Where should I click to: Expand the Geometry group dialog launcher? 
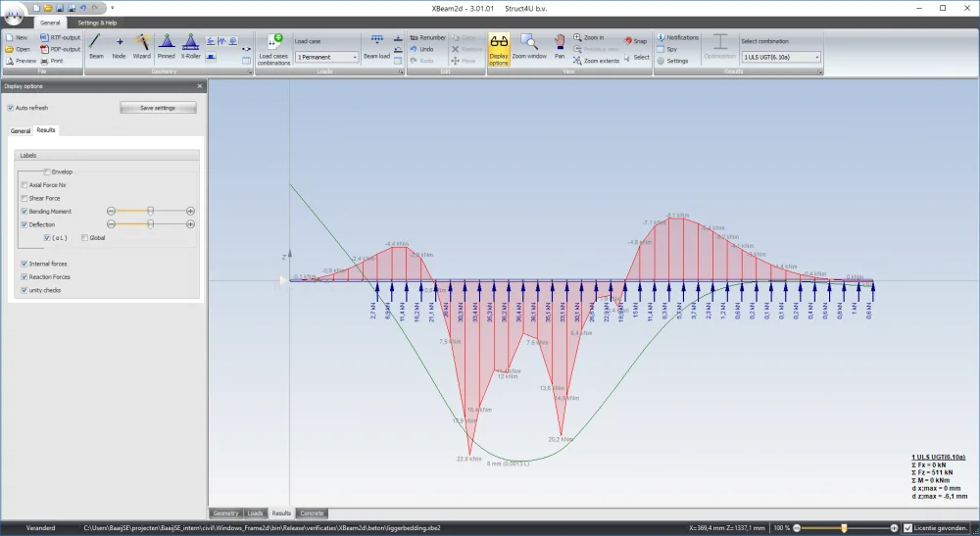[250, 72]
